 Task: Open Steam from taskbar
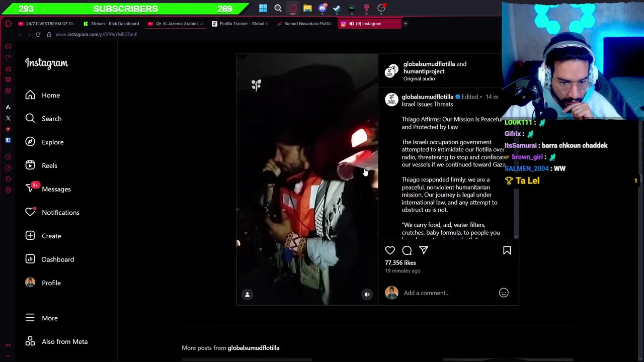337,8
